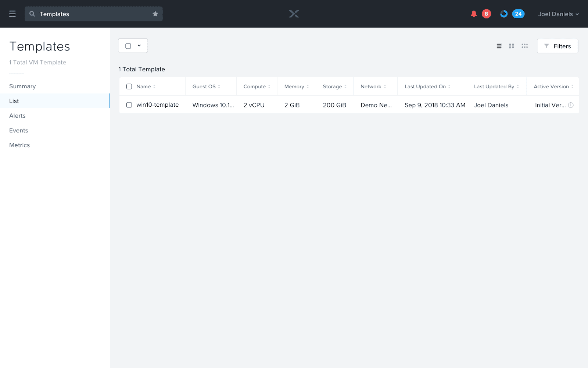Click in the Templates search field

[x=94, y=14]
